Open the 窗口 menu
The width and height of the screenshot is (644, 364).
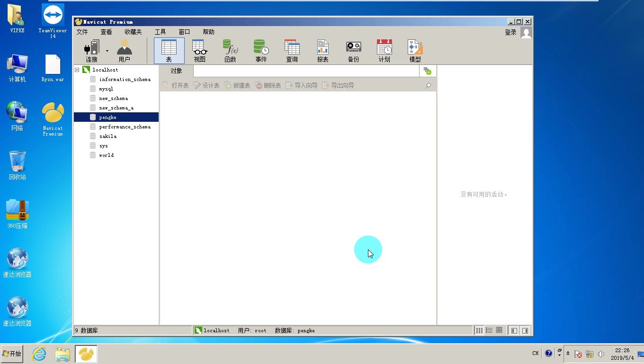point(184,32)
